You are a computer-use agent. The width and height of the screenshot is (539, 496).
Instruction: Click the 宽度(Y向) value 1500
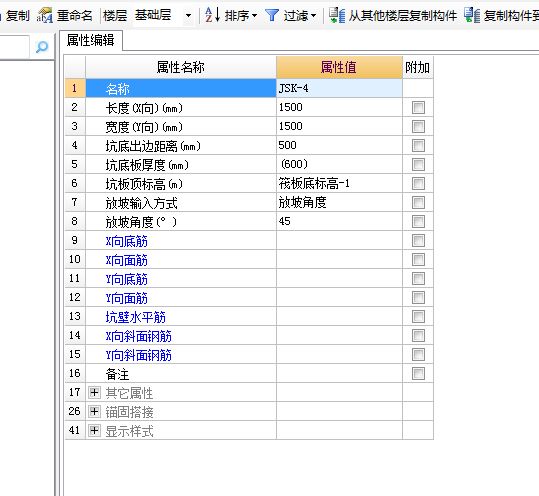(339, 126)
